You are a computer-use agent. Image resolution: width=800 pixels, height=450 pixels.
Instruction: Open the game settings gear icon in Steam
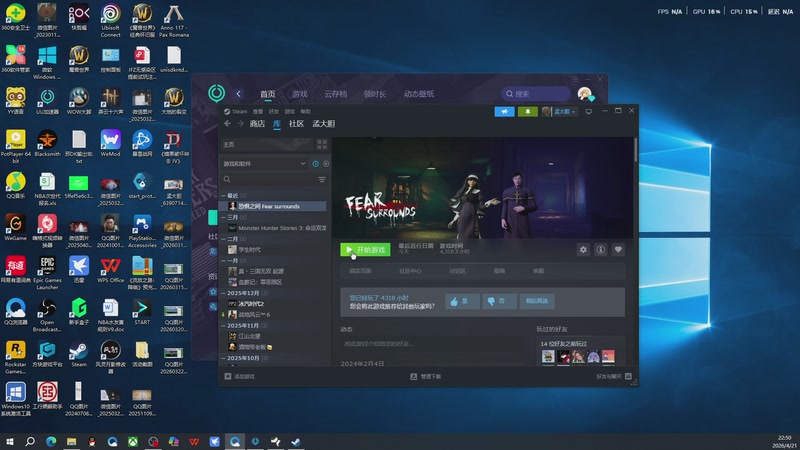click(583, 249)
